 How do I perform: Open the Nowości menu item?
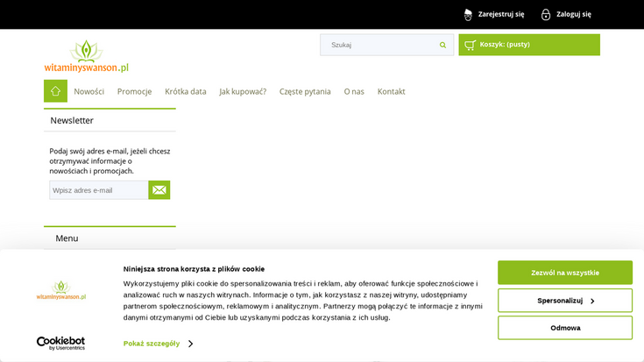tap(88, 91)
